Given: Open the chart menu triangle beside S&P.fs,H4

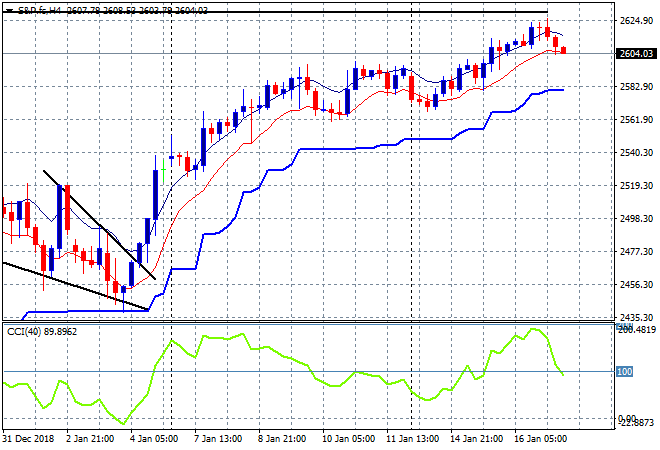Looking at the screenshot, I should (x=10, y=11).
